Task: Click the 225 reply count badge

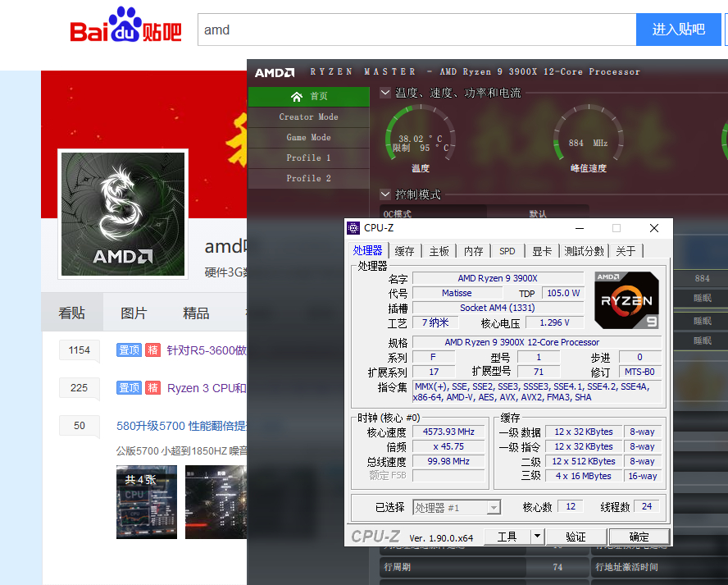Action: (x=80, y=388)
